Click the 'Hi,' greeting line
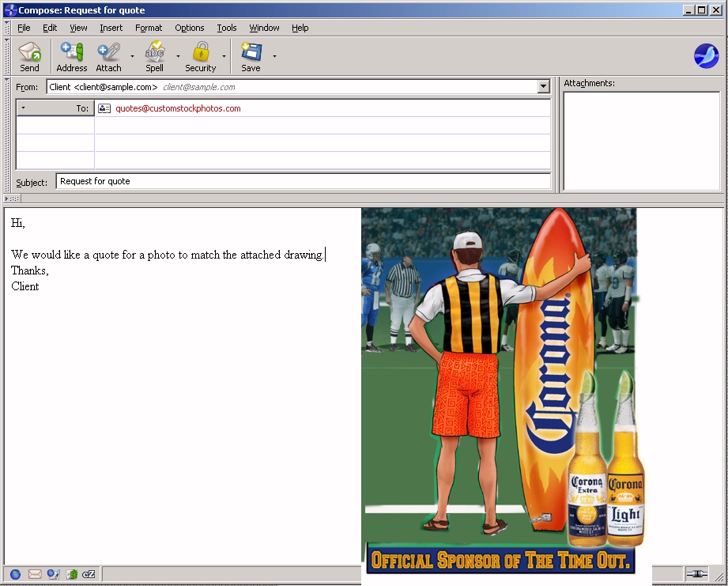This screenshot has width=728, height=586. [x=18, y=223]
